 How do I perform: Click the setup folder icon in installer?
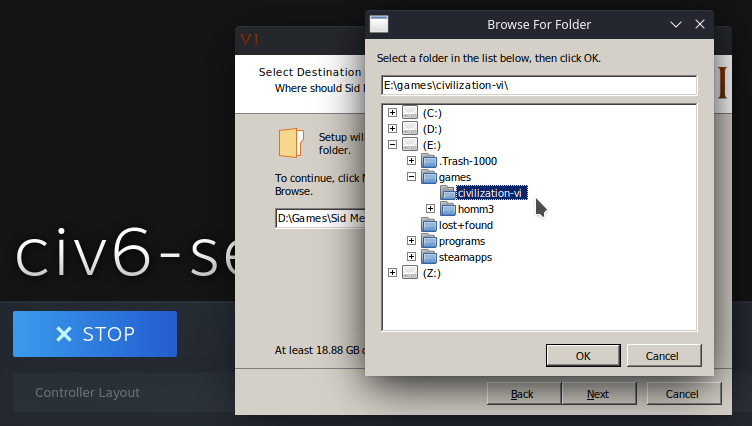point(291,142)
